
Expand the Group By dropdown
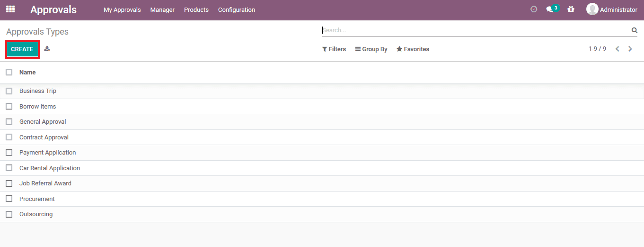pyautogui.click(x=371, y=49)
